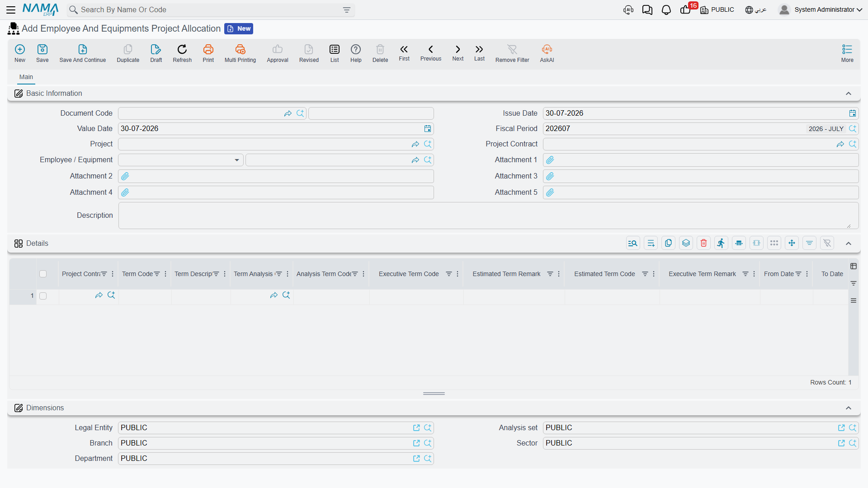Open the notifications bell icon
Viewport: 868px width, 488px height.
point(666,10)
